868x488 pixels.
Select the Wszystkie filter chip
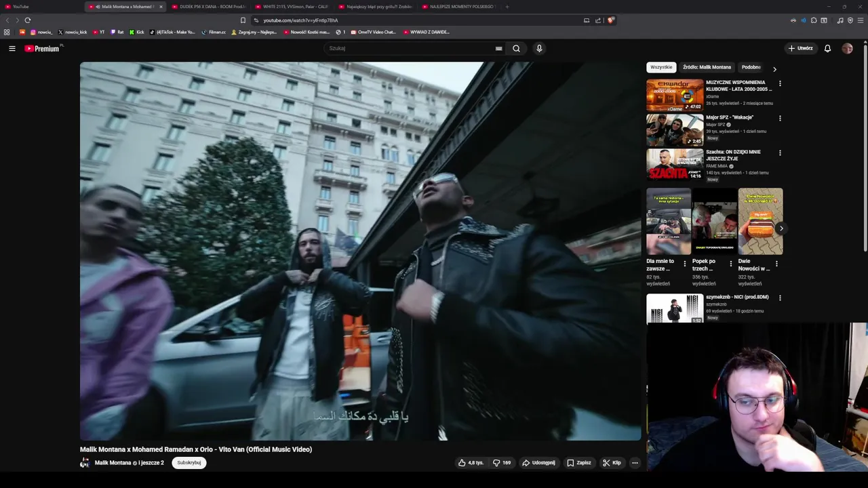(661, 67)
